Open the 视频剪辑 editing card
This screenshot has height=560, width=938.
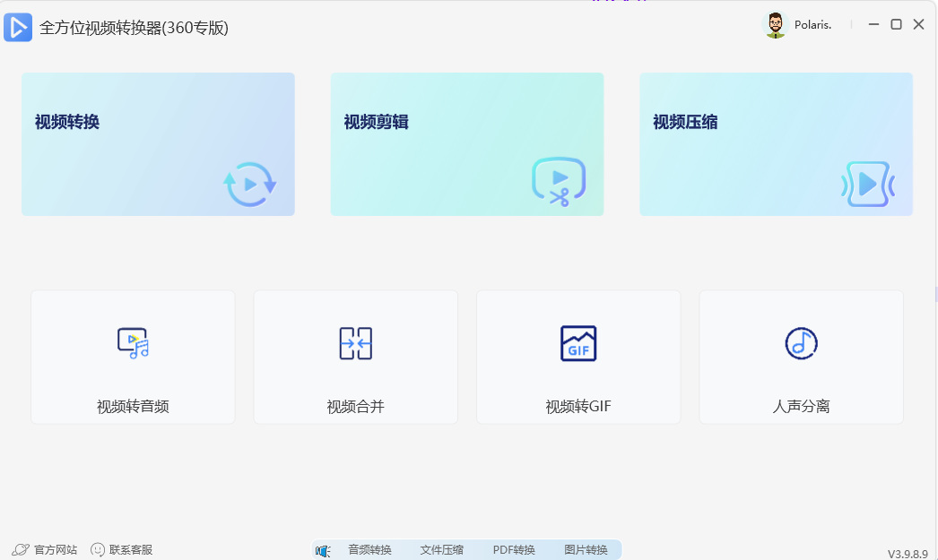(x=466, y=143)
